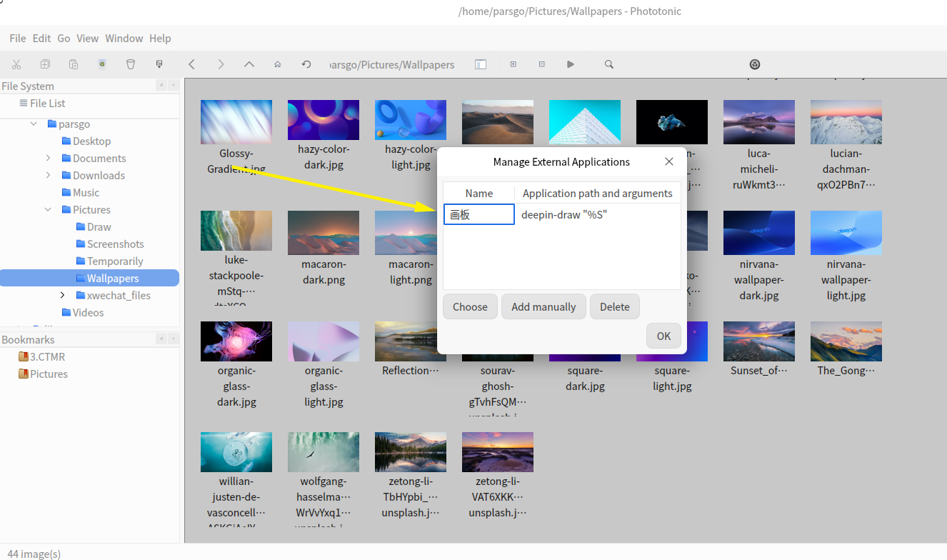
Task: Close the Manage External Applications dialog
Action: [x=669, y=161]
